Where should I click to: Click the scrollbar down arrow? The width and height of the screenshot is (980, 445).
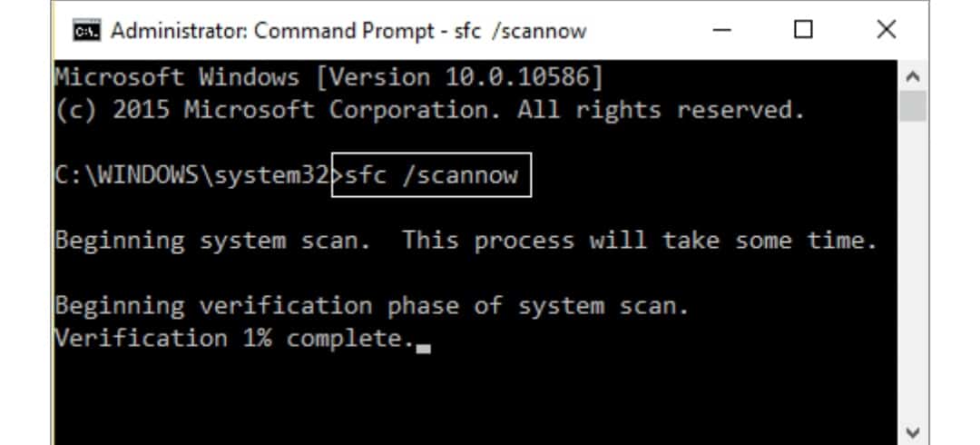coord(913,432)
